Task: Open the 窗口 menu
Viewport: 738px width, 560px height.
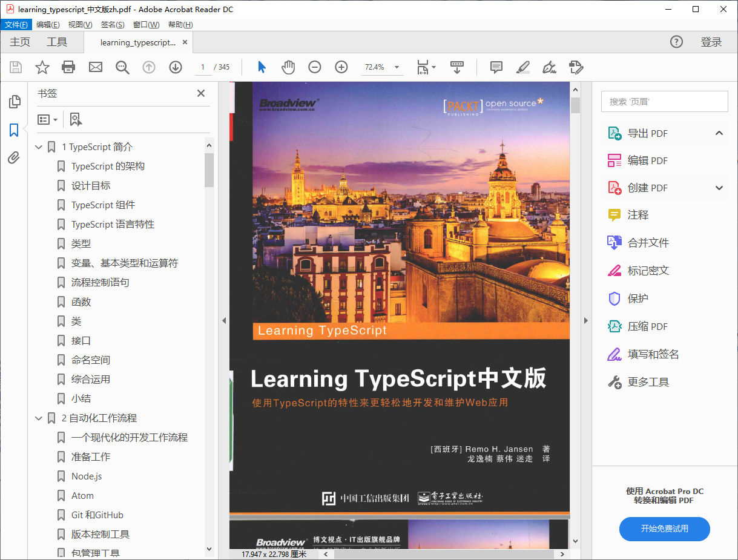Action: tap(146, 24)
